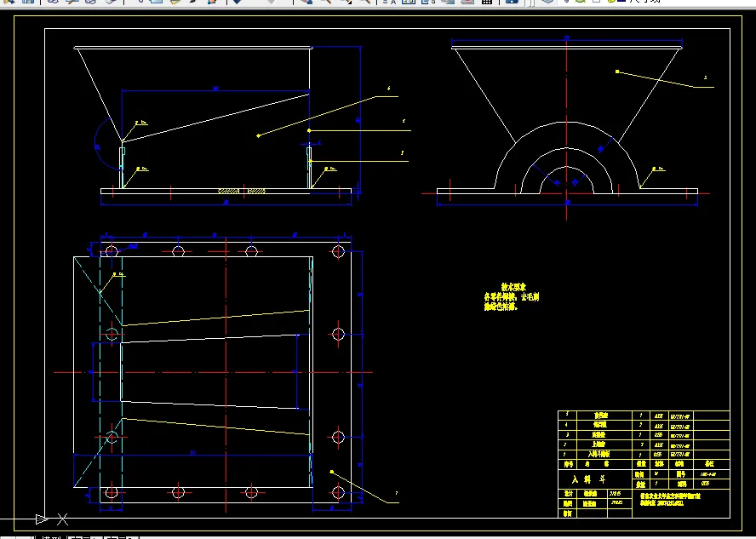Click the paper-space UCS triangle icon
The width and height of the screenshot is (756, 539).
click(x=42, y=519)
